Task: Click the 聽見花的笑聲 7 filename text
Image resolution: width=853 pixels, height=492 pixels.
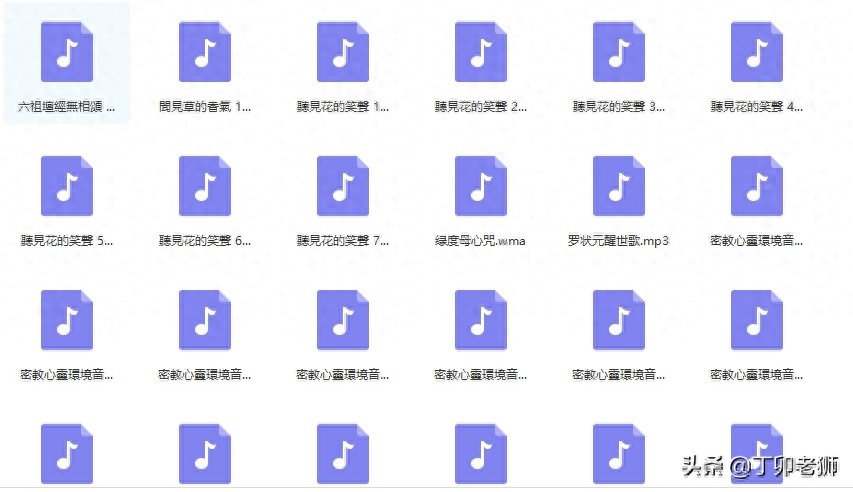Action: (343, 240)
